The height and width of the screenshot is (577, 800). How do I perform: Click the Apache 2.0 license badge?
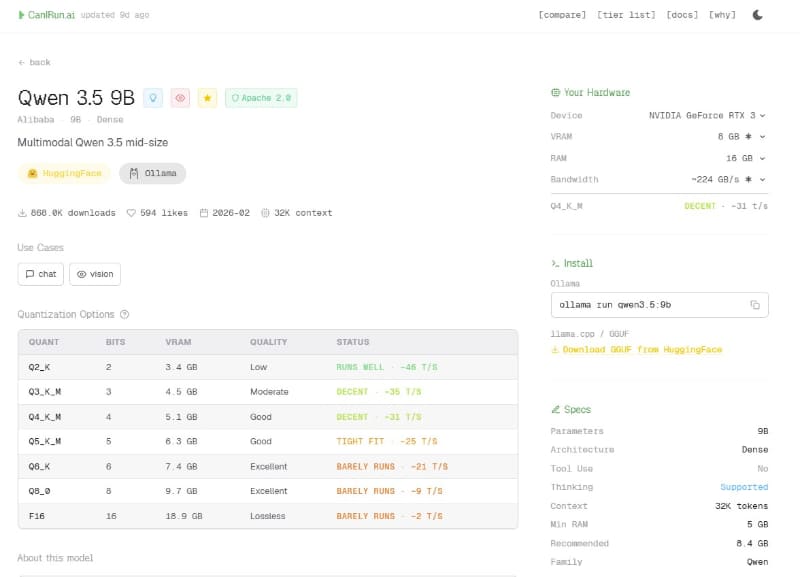[x=261, y=98]
